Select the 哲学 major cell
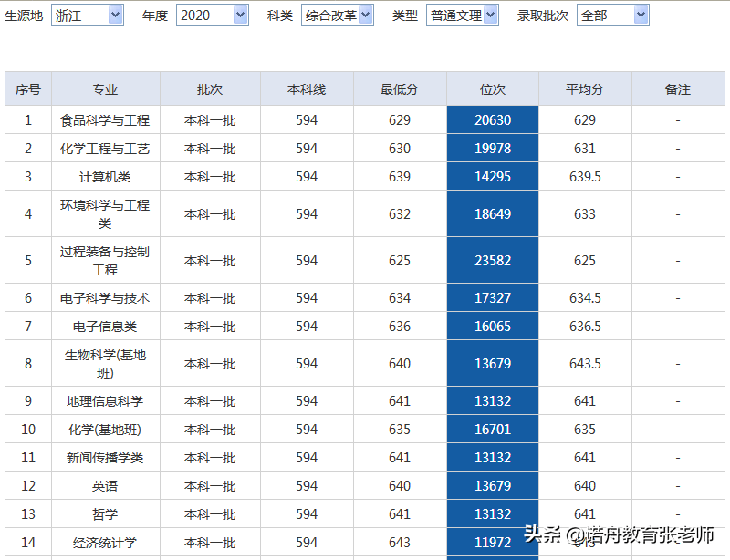730x560 pixels. pos(105,513)
